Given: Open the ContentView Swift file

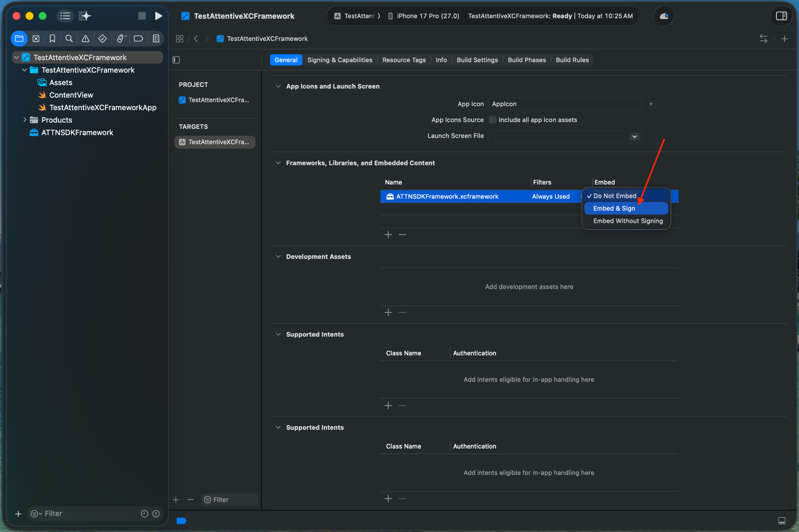Looking at the screenshot, I should point(71,95).
